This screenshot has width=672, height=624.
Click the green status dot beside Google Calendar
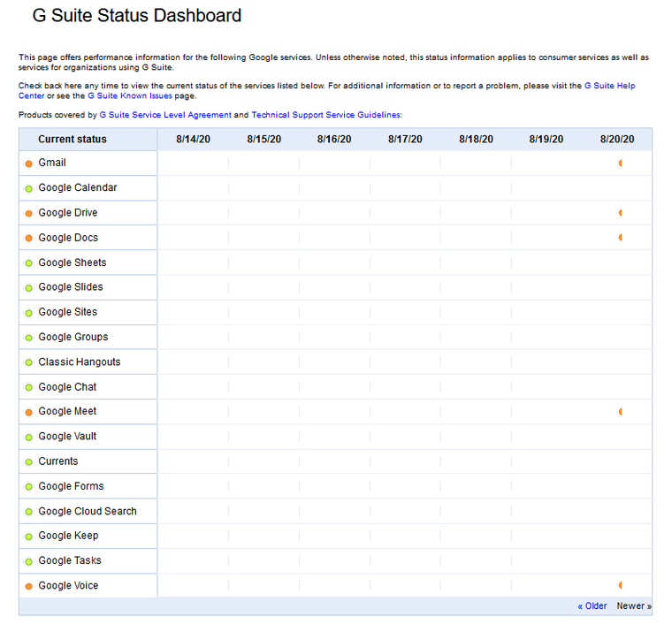28,188
